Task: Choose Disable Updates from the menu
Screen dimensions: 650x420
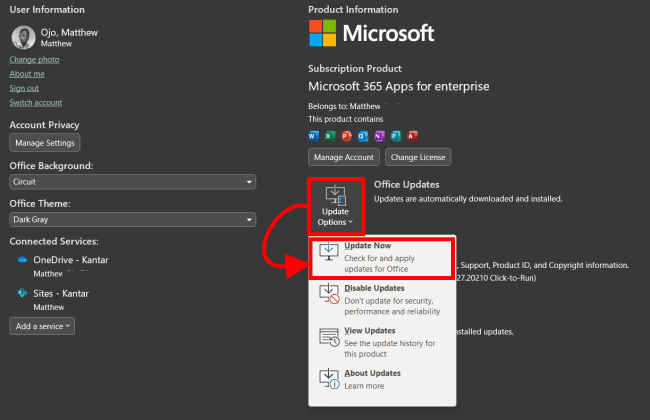Action: click(x=382, y=300)
